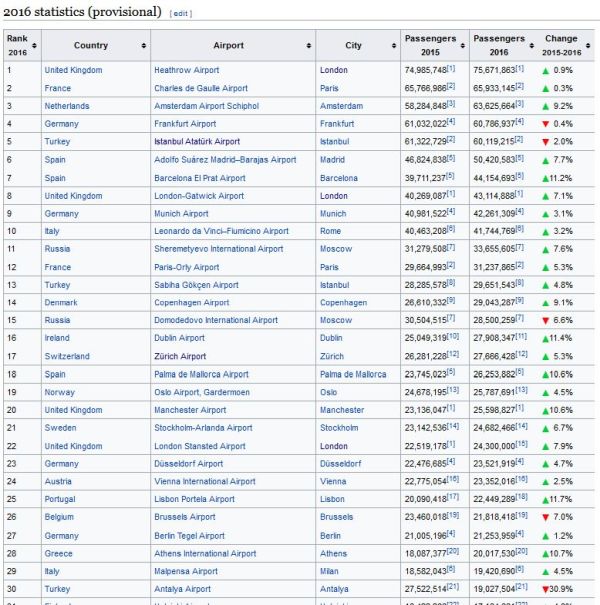Image resolution: width=600 pixels, height=605 pixels.
Task: Sort table by Country column arrows
Action: click(x=144, y=46)
